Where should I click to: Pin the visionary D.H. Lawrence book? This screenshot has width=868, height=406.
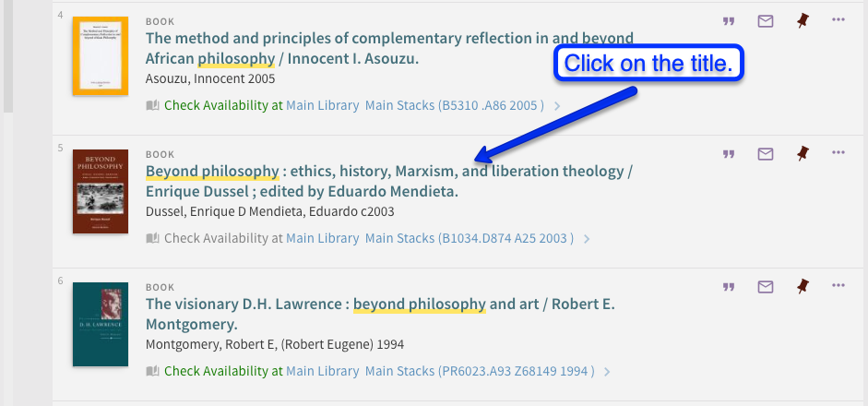802,287
